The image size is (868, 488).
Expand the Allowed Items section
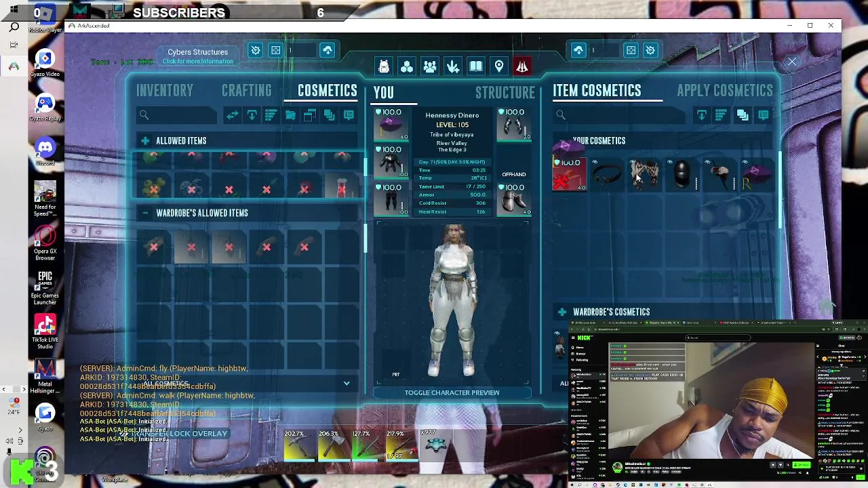pyautogui.click(x=145, y=140)
